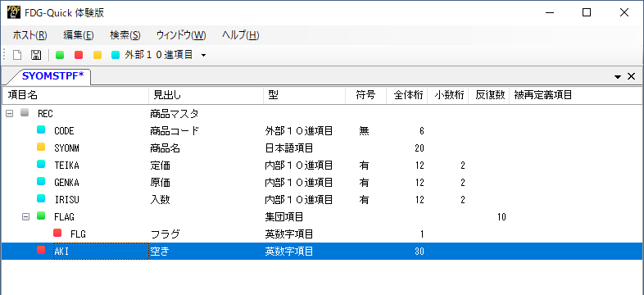Select the cyan decimal item toolbar icon
The image size is (644, 295).
[x=116, y=55]
